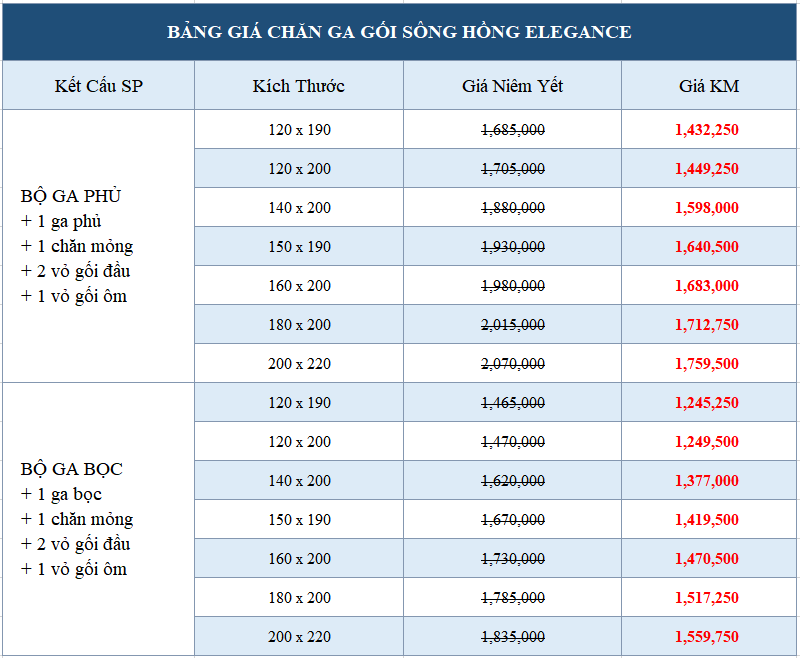Click the struck-through price 1,685,000
The image size is (800, 658).
tap(513, 130)
